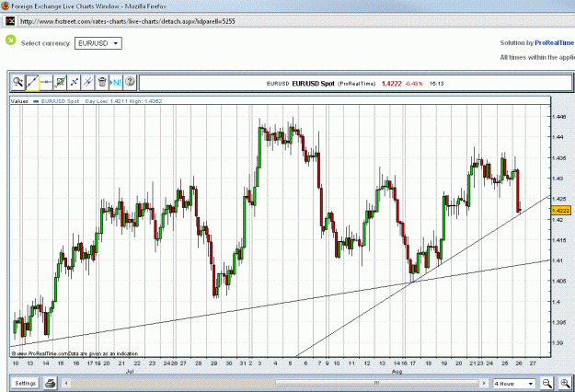Click the yellow 1.4222 price label on axis

click(x=561, y=211)
